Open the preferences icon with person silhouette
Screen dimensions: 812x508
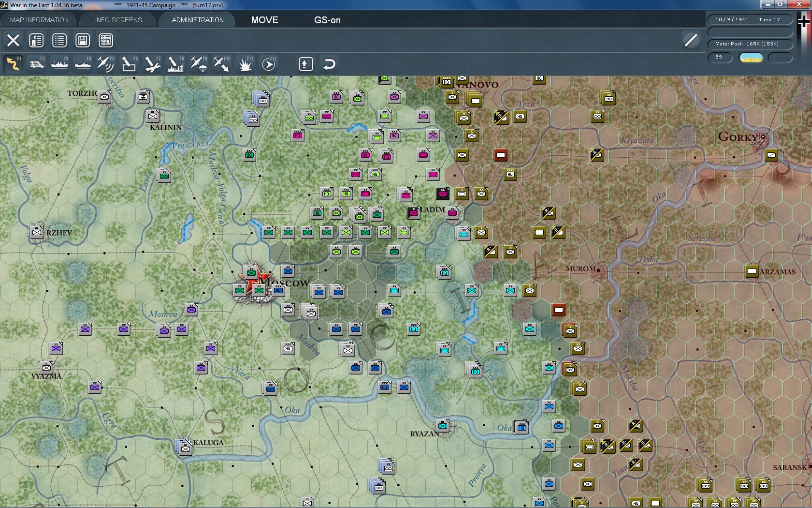(36, 40)
